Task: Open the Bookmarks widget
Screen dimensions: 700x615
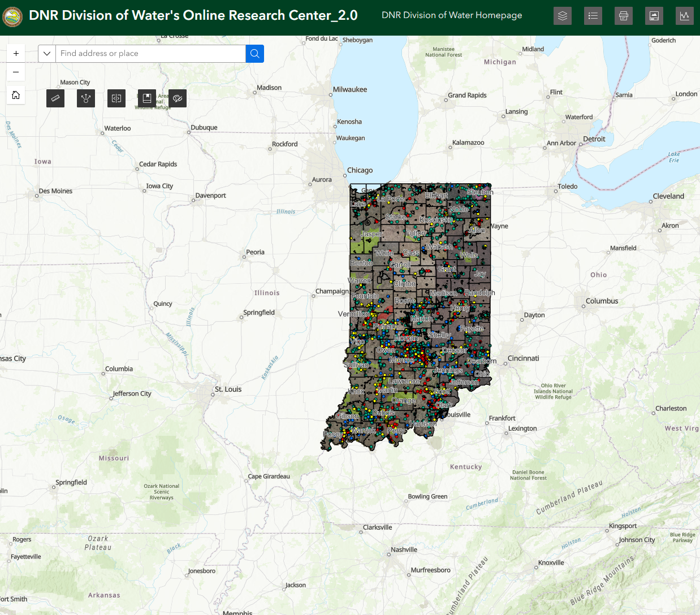Action: click(147, 98)
